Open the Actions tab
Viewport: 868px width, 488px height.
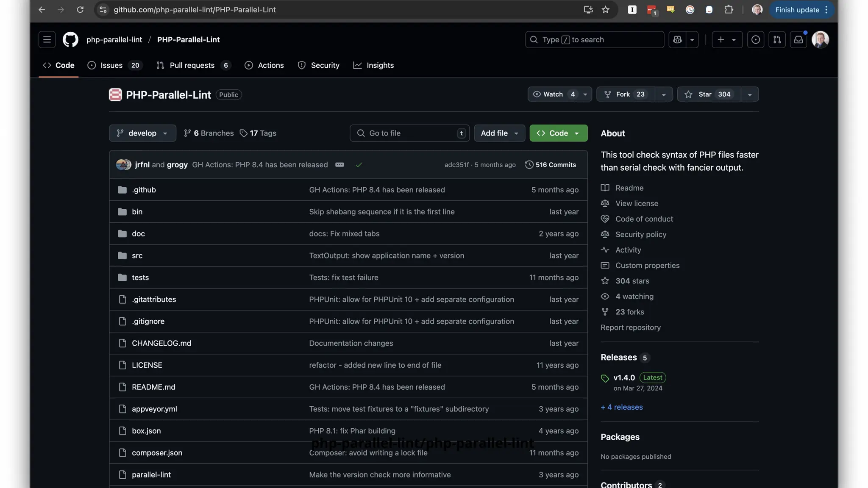point(264,65)
